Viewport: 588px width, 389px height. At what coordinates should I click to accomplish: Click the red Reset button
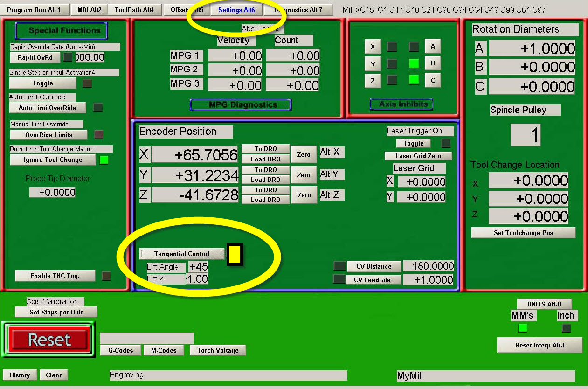coord(49,340)
